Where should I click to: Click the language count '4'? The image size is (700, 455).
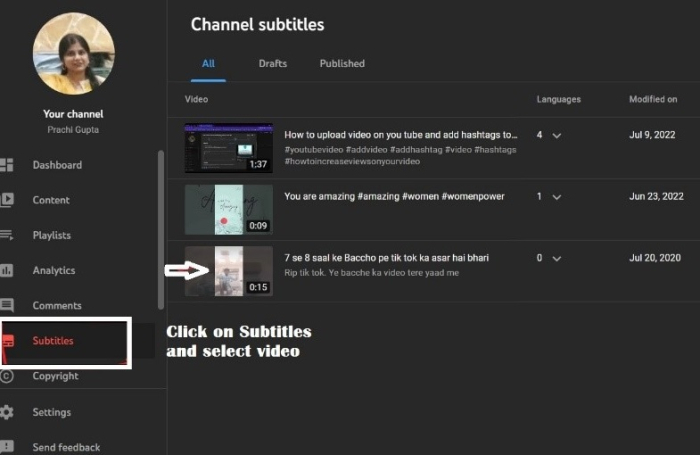tap(539, 135)
